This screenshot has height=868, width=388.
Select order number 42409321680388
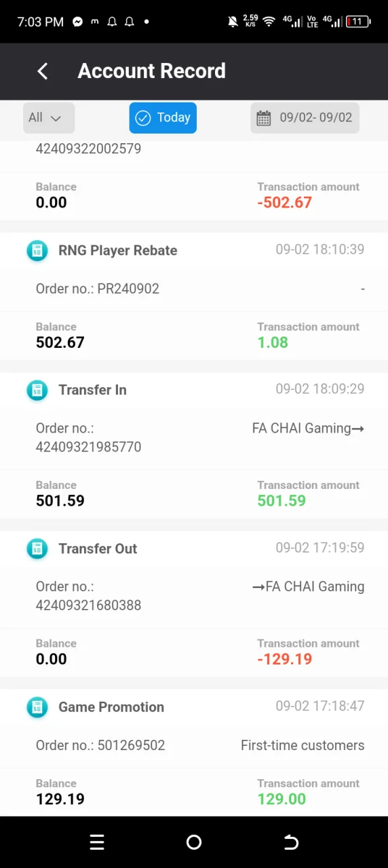88,605
